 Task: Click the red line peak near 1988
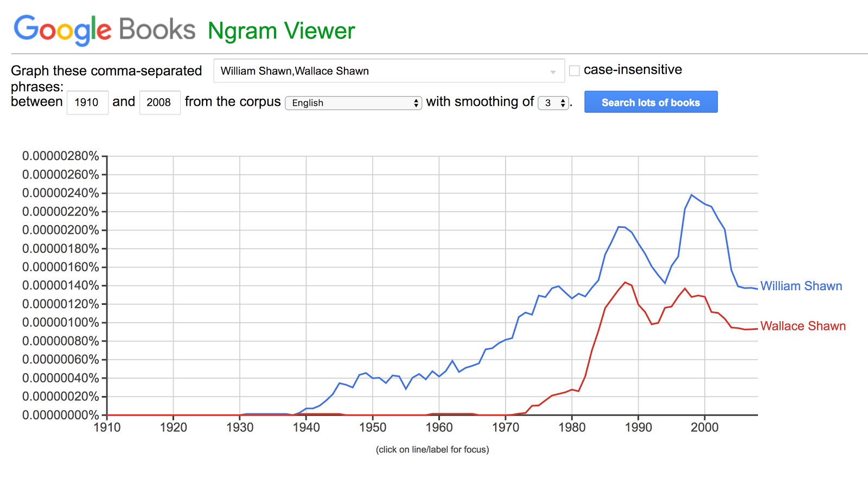click(625, 282)
